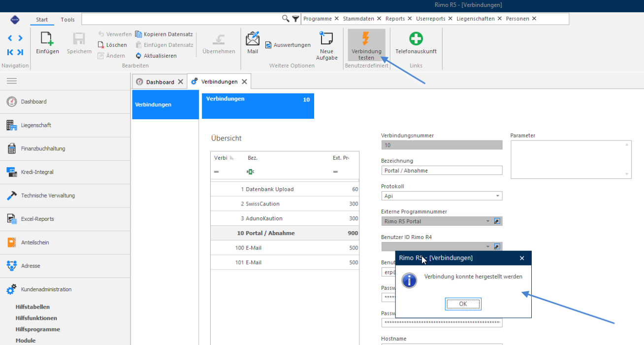Viewport: 644px width, 345px height.
Task: Switch to the Tools ribbon tab
Action: click(68, 20)
